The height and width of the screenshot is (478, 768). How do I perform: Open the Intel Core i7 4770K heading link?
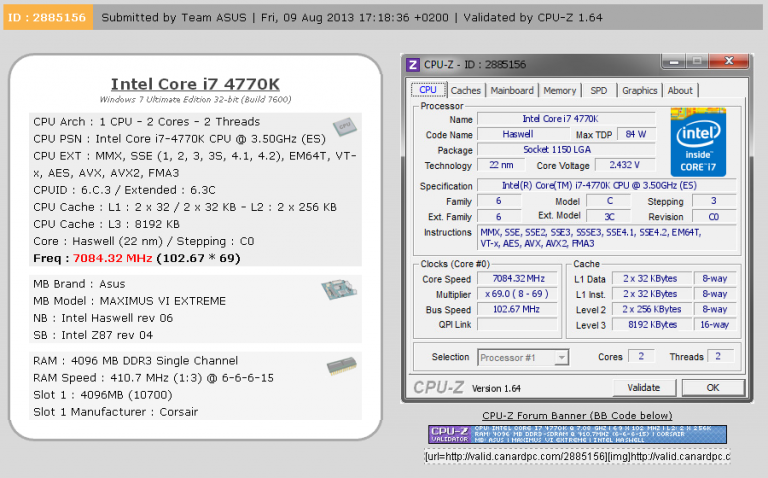195,84
